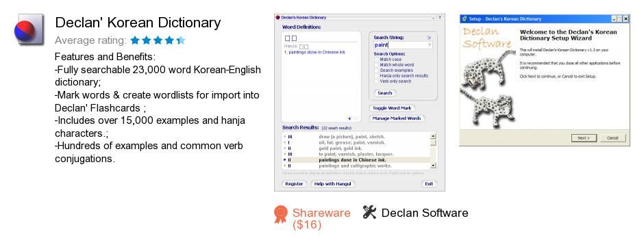Click the half-filled fifth rating star
This screenshot has height=249, width=644.
[181, 40]
